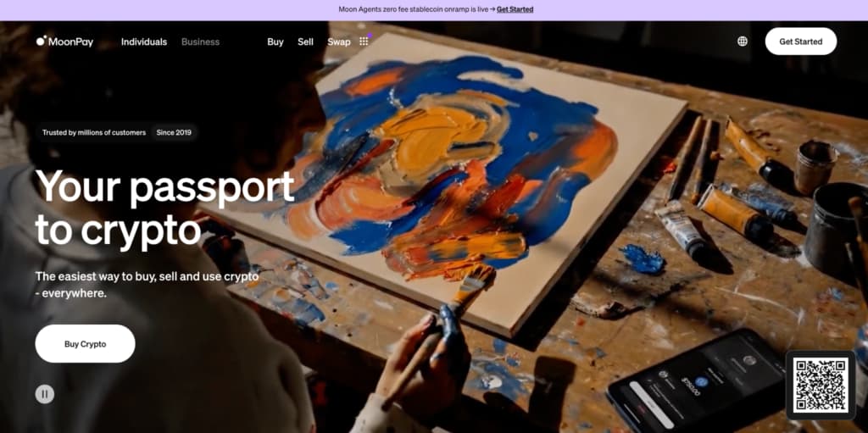Click the Trusted by millions of customers badge
The width and height of the screenshot is (868, 433).
click(94, 132)
